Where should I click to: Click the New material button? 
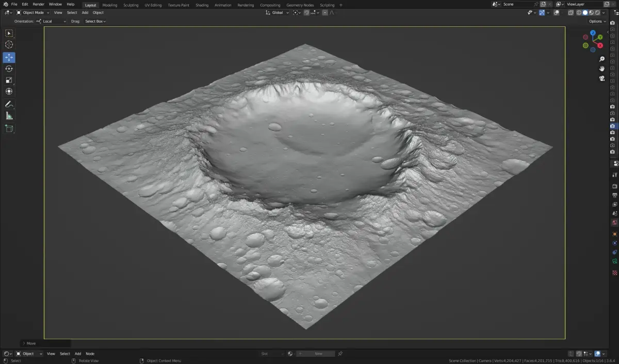pyautogui.click(x=315, y=354)
